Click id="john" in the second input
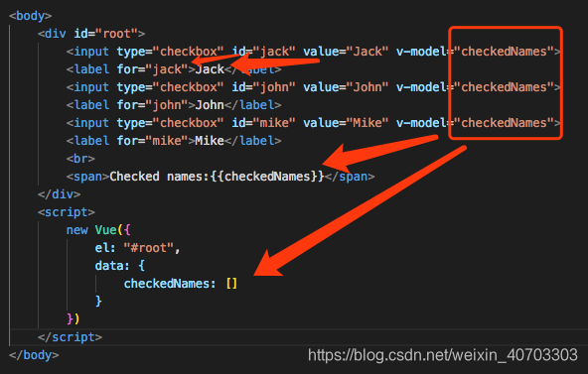The image size is (588, 374). pos(263,87)
